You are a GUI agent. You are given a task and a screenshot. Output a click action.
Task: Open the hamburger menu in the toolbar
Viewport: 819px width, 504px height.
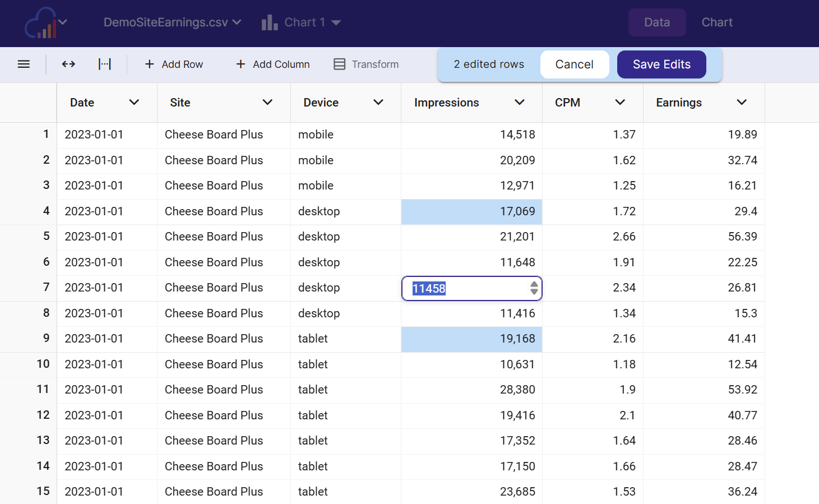point(24,64)
